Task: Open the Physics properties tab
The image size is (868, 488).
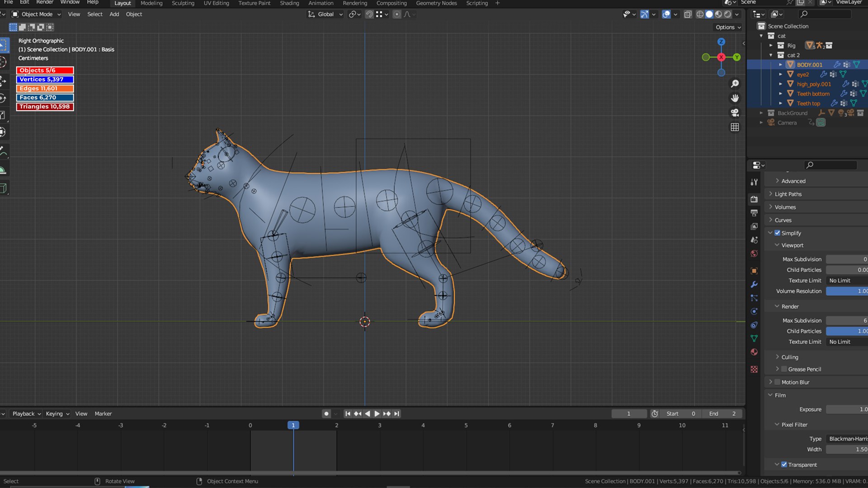Action: (754, 311)
